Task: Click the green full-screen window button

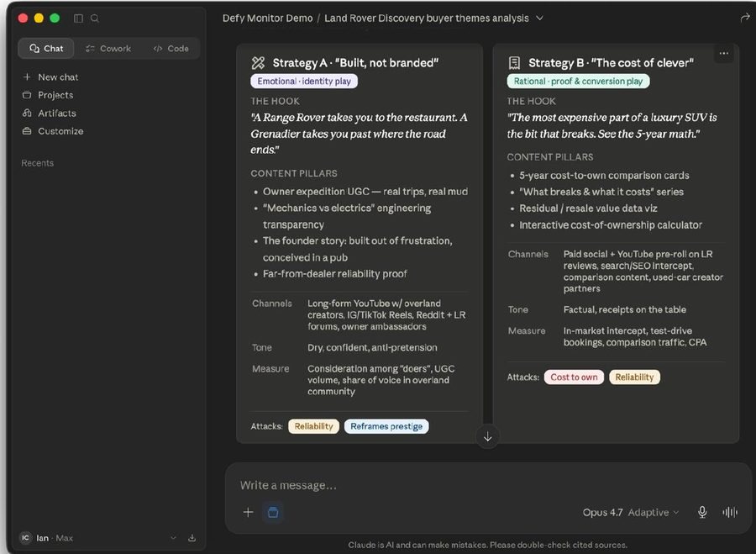Action: pyautogui.click(x=55, y=18)
